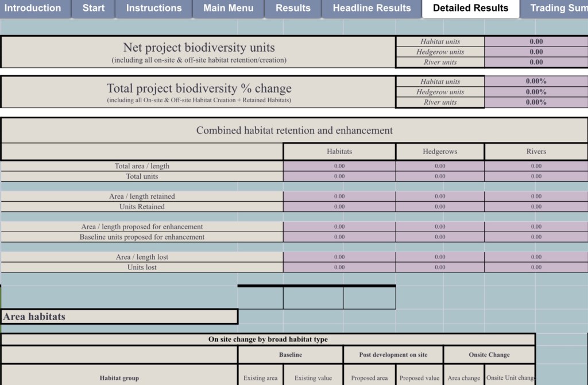Click the Habitat group column header
The image size is (588, 385).
119,378
